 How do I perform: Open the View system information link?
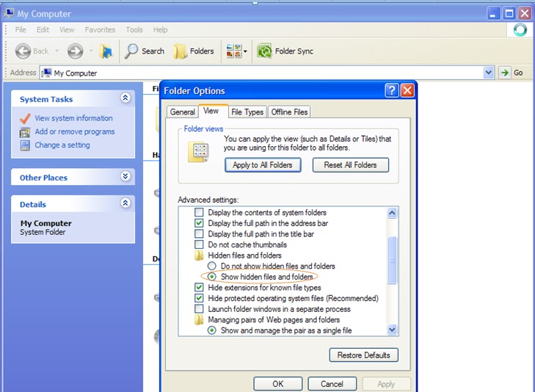click(x=73, y=118)
